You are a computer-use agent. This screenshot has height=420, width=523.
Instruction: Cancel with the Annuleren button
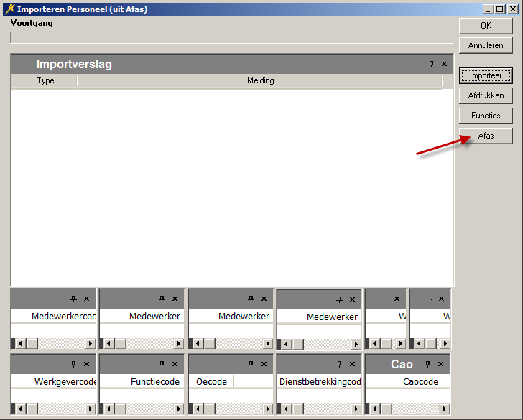(x=486, y=45)
